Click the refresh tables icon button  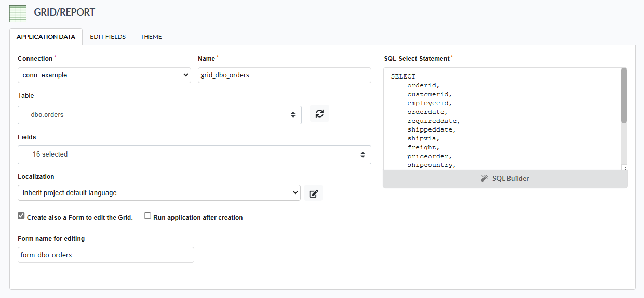pos(319,113)
